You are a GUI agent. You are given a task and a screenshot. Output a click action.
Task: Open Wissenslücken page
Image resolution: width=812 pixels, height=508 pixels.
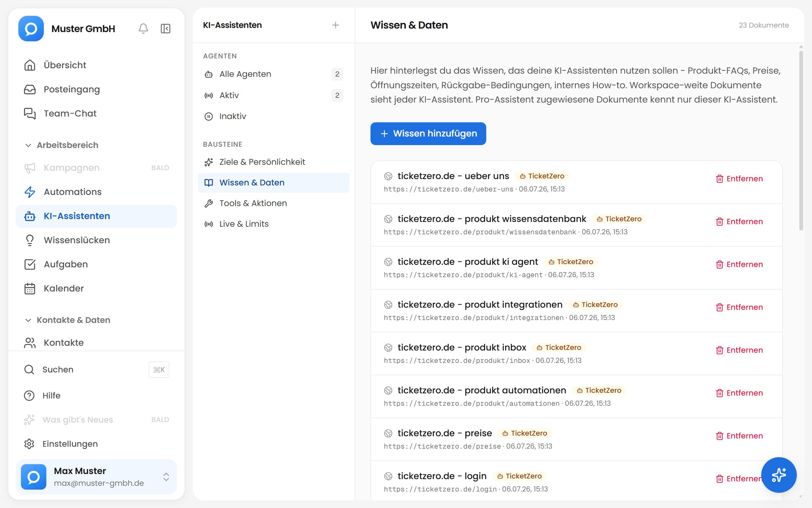[96, 240]
